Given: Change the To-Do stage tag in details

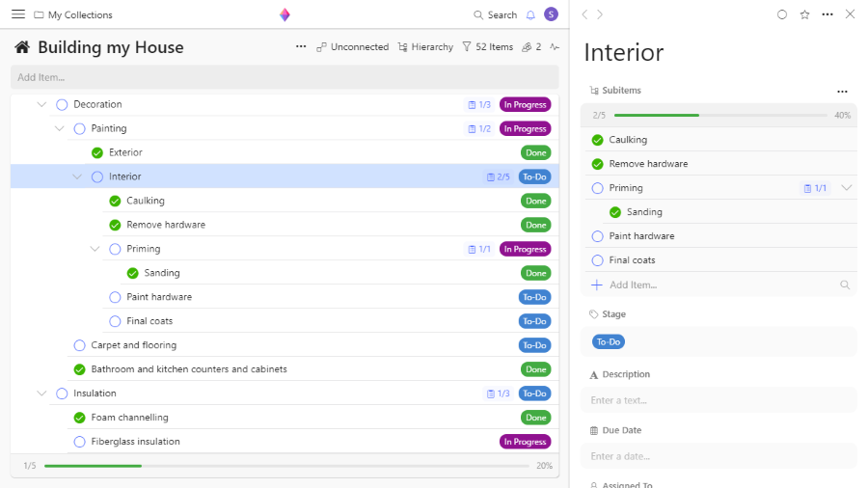Looking at the screenshot, I should click(x=609, y=341).
